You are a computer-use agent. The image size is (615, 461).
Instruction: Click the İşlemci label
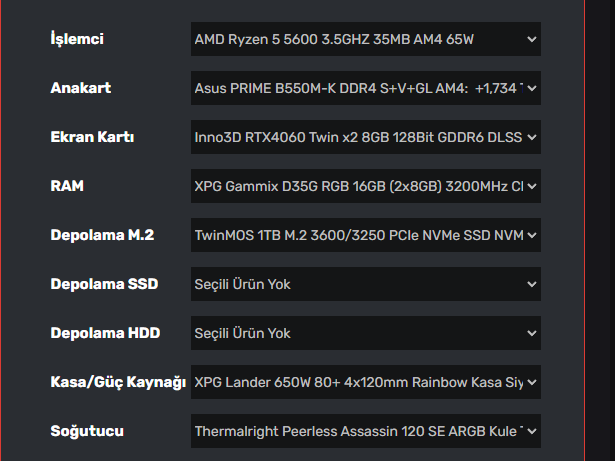[x=77, y=40]
